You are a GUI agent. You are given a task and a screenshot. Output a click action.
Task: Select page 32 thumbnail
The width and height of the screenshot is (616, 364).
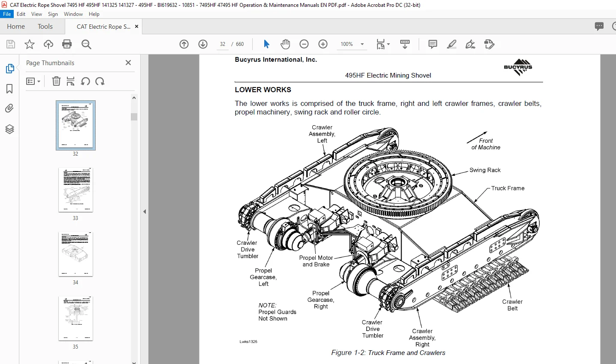pyautogui.click(x=75, y=125)
